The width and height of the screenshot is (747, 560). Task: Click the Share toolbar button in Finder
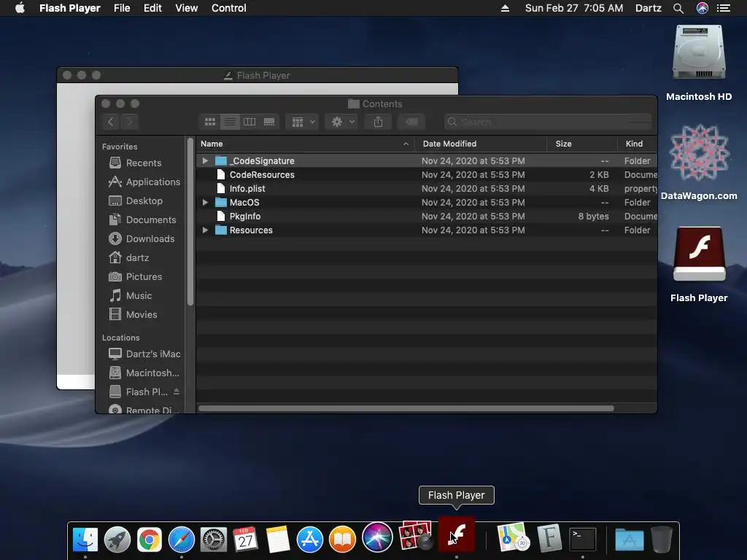coord(379,122)
